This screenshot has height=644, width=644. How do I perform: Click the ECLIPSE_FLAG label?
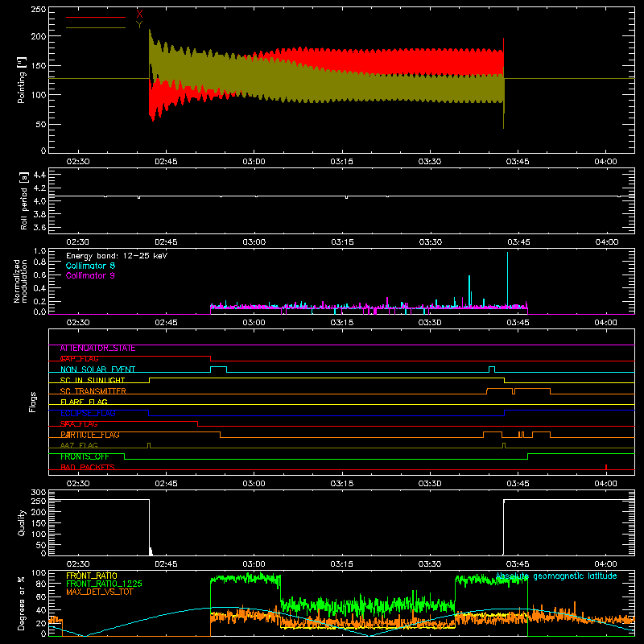pyautogui.click(x=88, y=413)
